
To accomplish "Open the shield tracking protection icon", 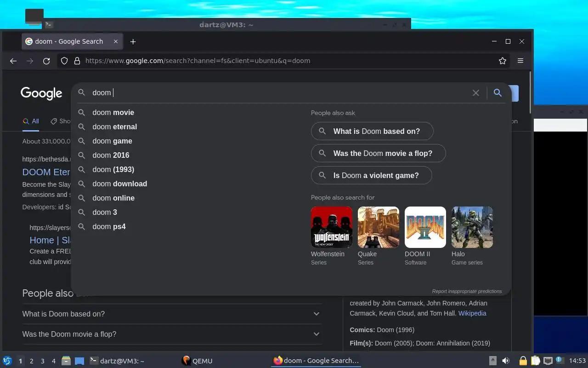I will coord(64,61).
